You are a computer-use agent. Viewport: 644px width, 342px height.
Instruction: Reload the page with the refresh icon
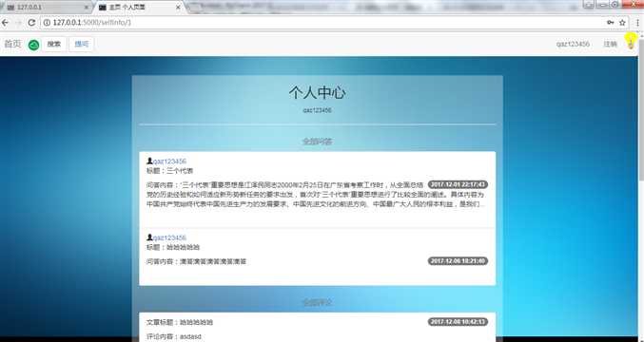31,23
